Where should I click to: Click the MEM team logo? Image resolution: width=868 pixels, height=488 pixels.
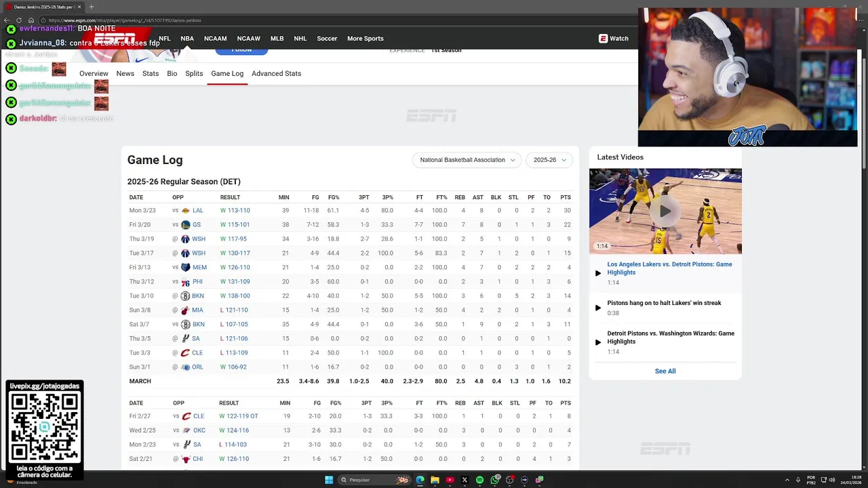[x=185, y=268]
